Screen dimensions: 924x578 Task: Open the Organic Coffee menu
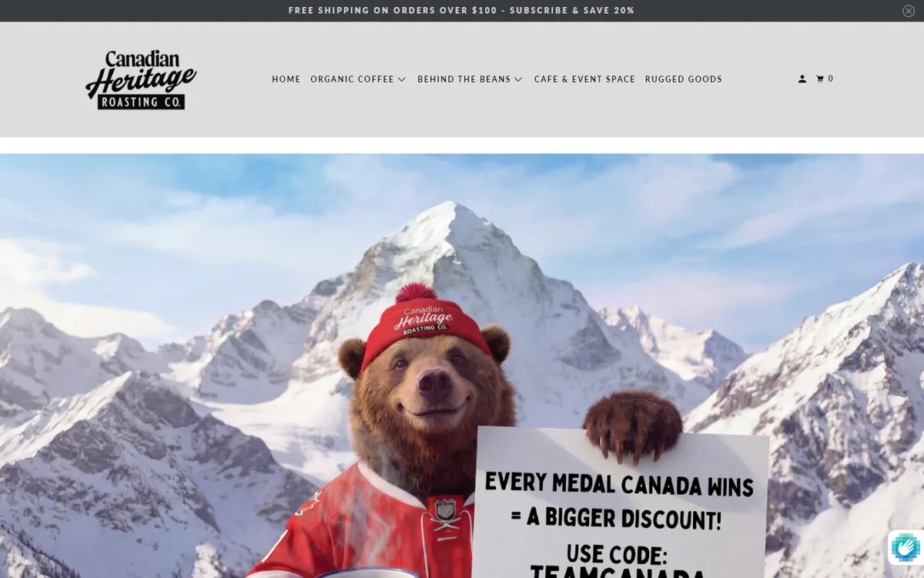pos(352,79)
